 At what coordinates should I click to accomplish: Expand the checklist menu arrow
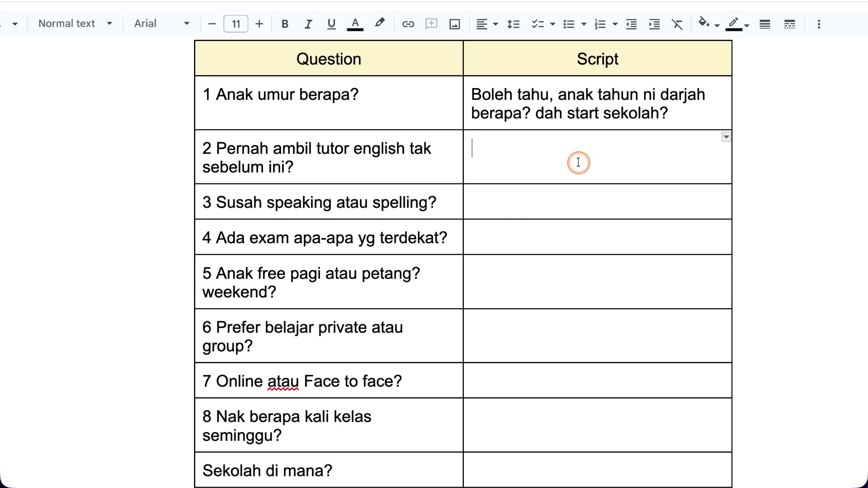pyautogui.click(x=552, y=24)
